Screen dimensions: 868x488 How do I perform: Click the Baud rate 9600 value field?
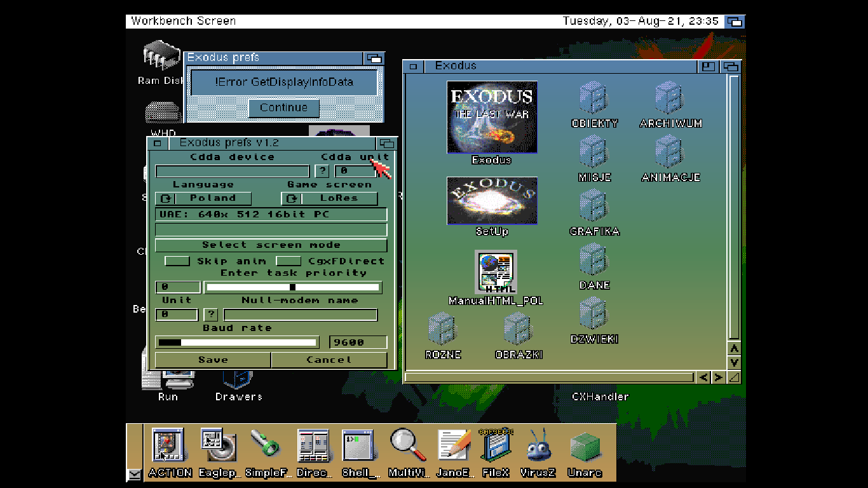tap(358, 342)
